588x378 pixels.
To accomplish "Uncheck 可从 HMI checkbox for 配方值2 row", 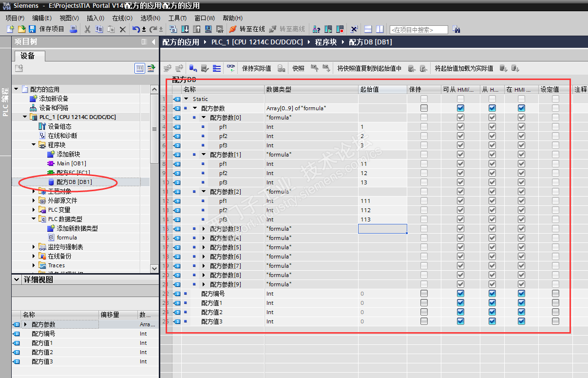I will point(460,312).
